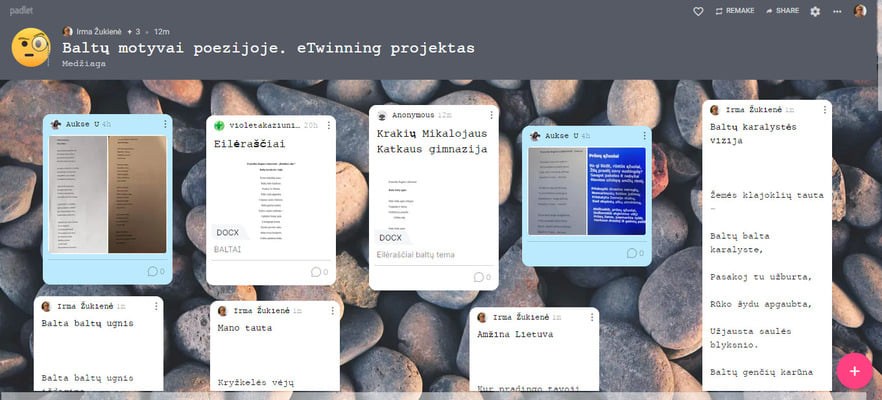Click the Baltų karalystės vizija title
The image size is (882, 400).
pyautogui.click(x=753, y=134)
